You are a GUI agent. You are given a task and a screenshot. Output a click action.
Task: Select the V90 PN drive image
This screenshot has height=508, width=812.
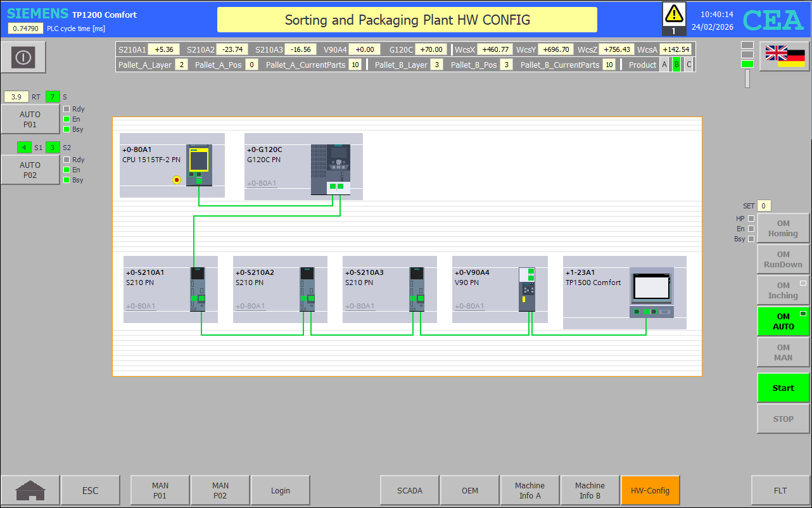tap(526, 289)
